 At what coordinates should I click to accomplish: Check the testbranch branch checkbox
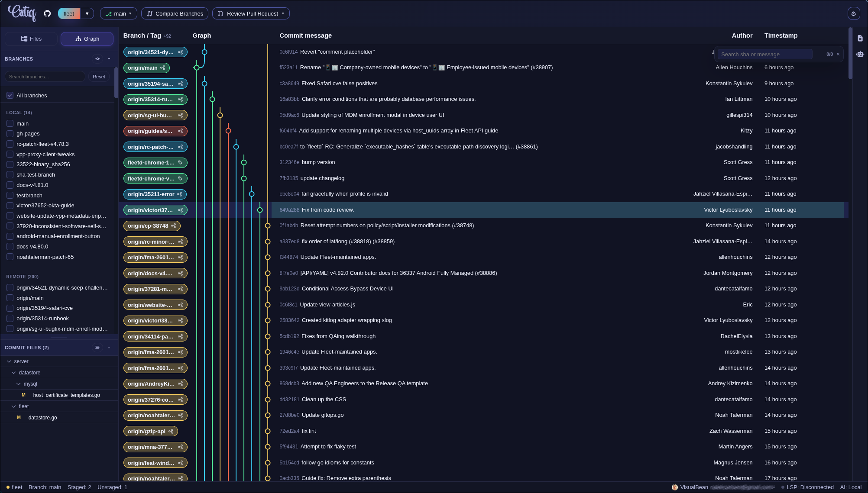coord(10,195)
